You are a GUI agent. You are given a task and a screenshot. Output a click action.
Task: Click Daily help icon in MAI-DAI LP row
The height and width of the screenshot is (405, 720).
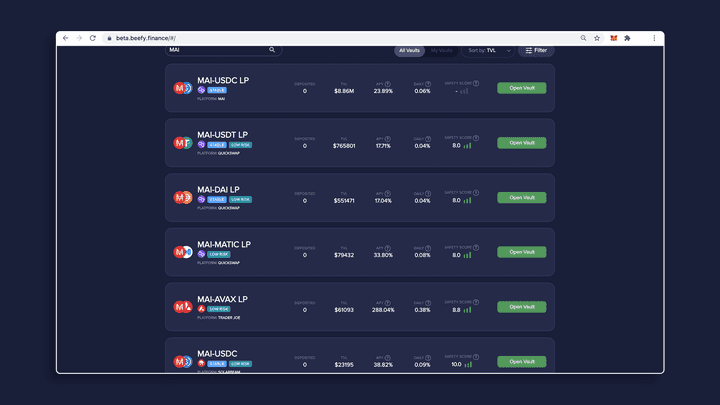pyautogui.click(x=429, y=192)
